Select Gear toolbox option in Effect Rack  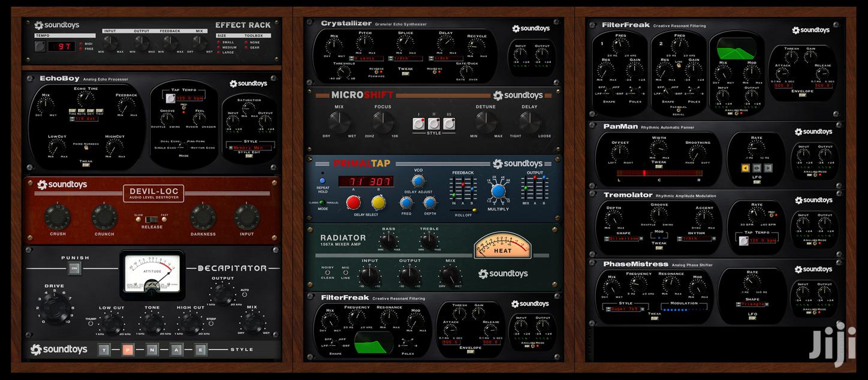[252, 47]
